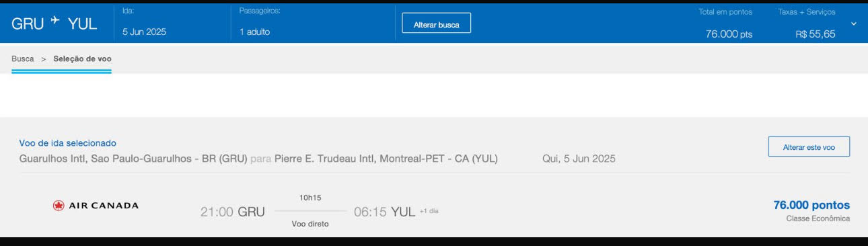Viewport: 868px width, 246px height.
Task: Click the Alterar este voo button
Action: pyautogui.click(x=809, y=147)
